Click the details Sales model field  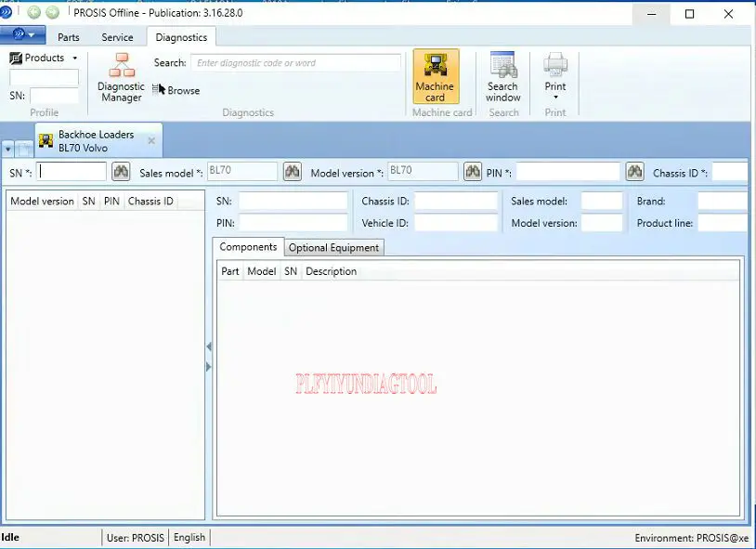click(602, 201)
